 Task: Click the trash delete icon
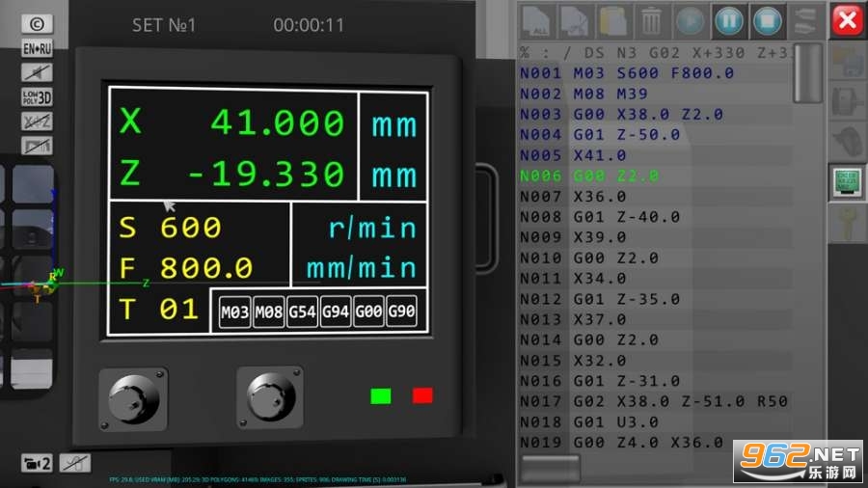[x=651, y=20]
